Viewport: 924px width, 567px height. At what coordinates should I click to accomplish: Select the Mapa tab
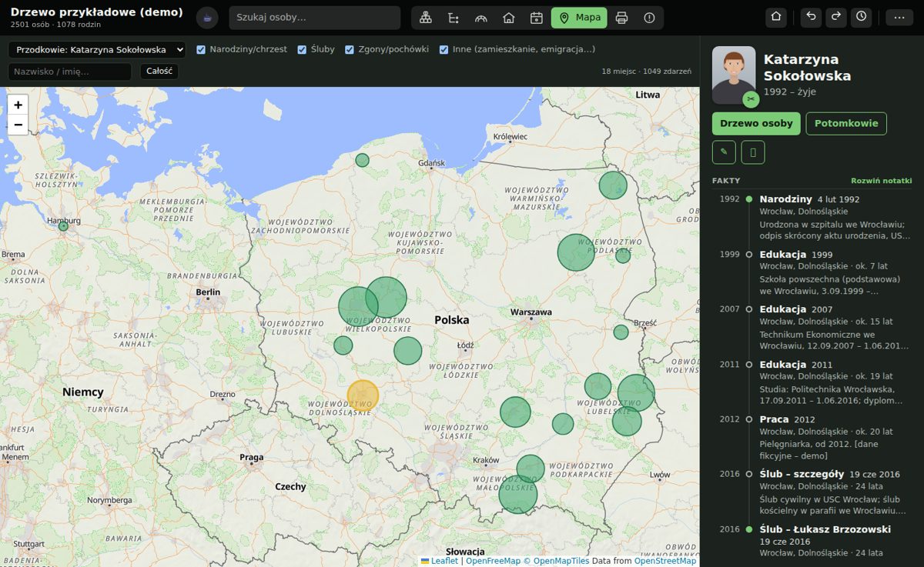(579, 18)
